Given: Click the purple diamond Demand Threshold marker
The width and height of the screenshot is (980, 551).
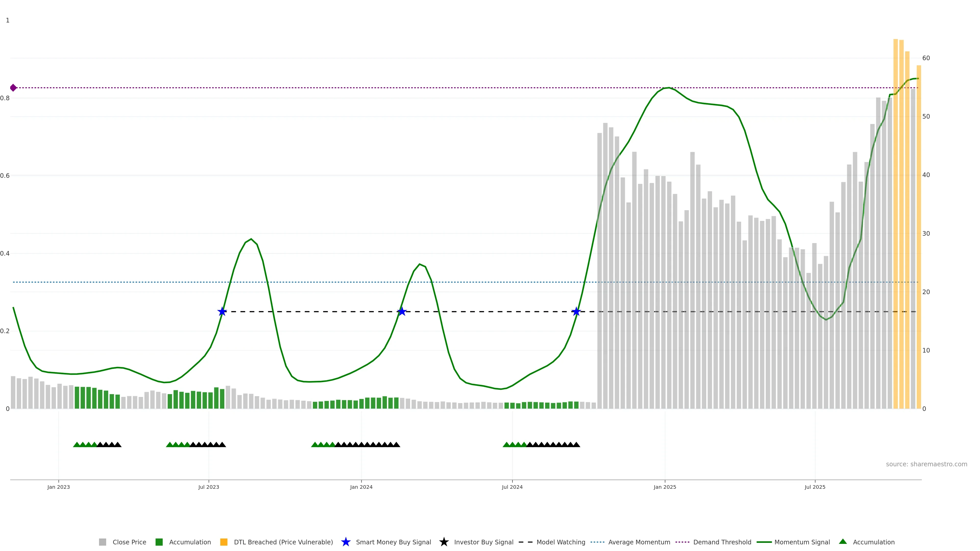Looking at the screenshot, I should tap(13, 88).
